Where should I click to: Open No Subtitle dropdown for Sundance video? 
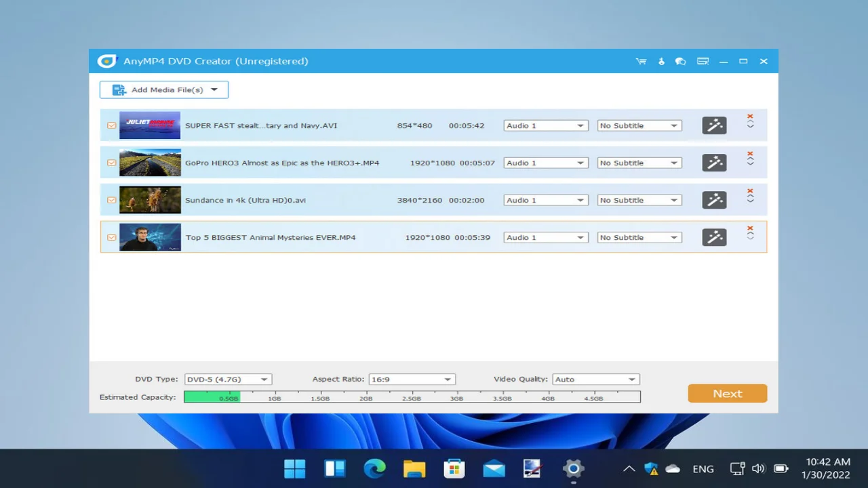pos(639,200)
